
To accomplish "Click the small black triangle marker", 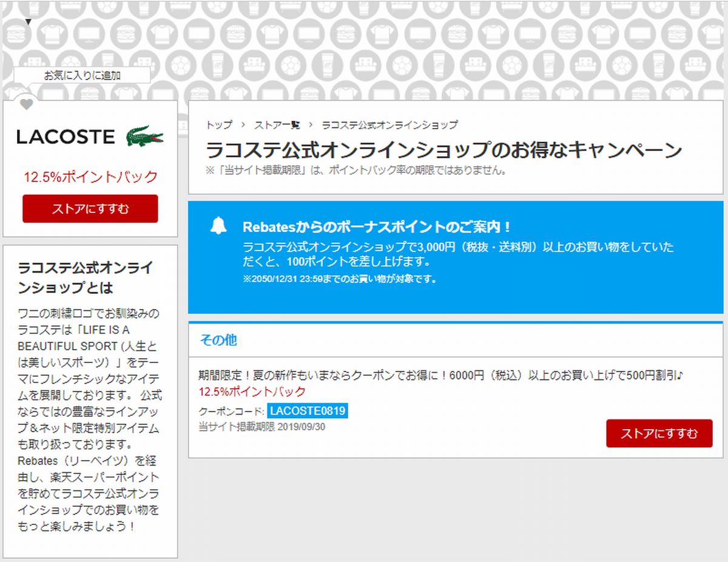I will pos(28,22).
